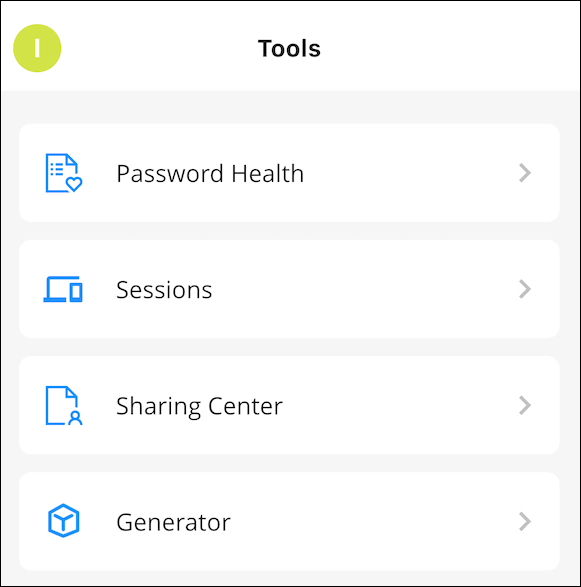Tap the Sessions card background
The width and height of the screenshot is (581, 587).
[x=289, y=289]
